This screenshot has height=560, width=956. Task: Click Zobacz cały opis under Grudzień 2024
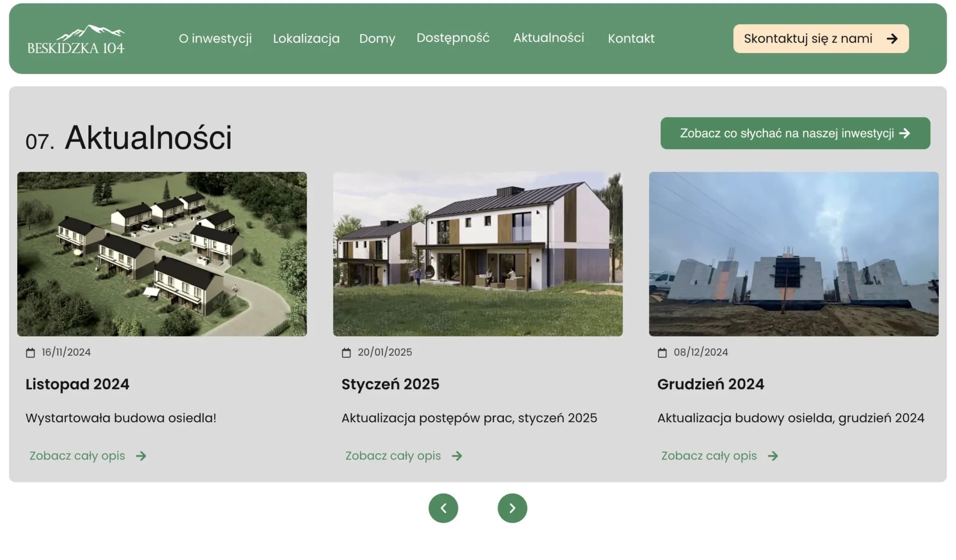point(720,456)
